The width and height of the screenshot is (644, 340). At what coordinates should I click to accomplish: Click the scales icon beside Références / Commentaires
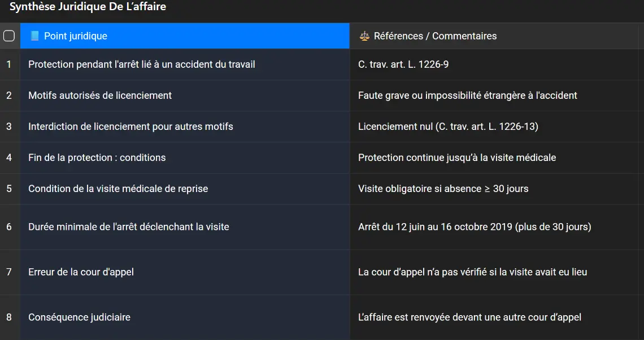point(364,36)
